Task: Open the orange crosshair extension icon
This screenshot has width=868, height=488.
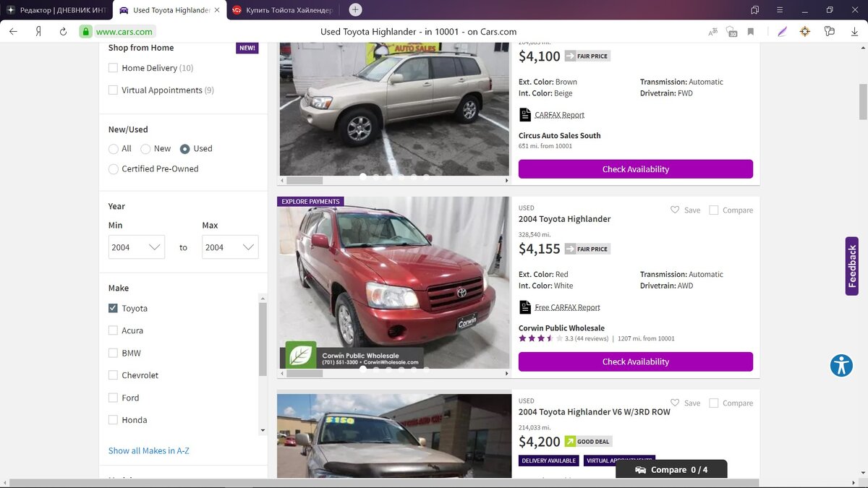Action: [805, 31]
